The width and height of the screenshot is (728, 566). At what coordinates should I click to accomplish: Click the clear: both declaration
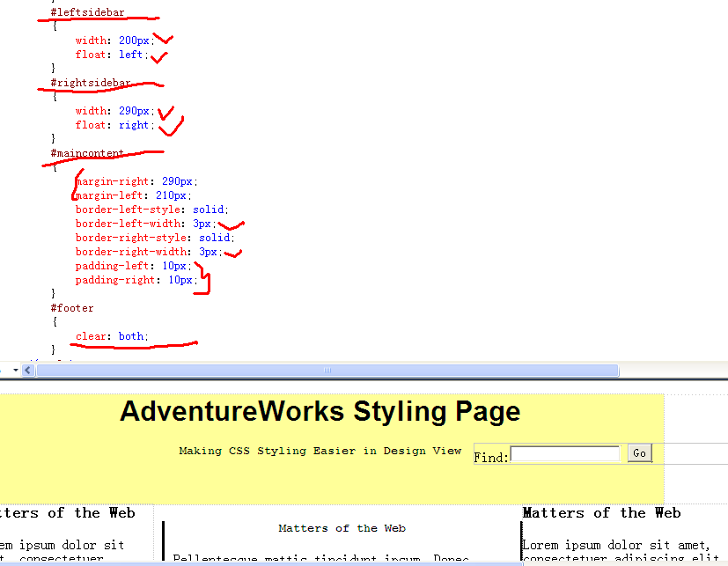tap(112, 336)
